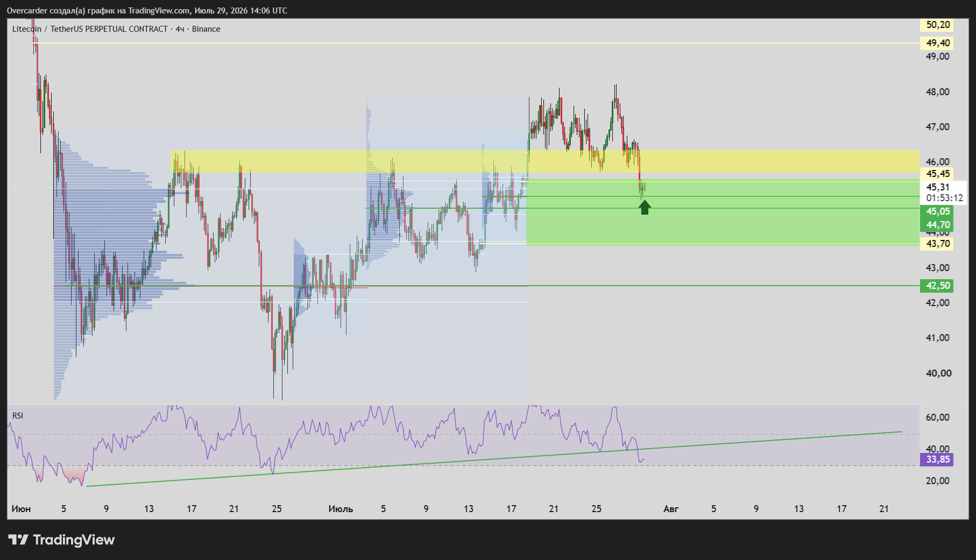Click the Июль month label on the time axis
This screenshot has height=560, width=976.
coord(341,509)
